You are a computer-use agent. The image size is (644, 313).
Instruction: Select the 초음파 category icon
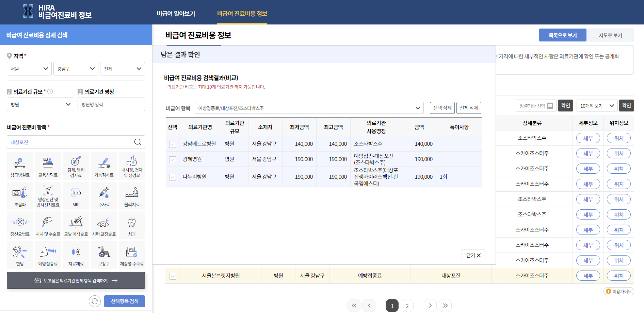pyautogui.click(x=20, y=195)
